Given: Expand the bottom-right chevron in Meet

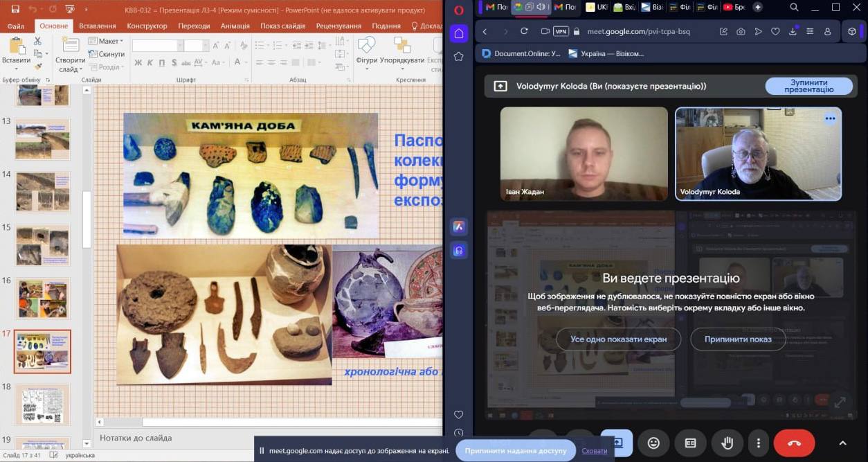Looking at the screenshot, I should pyautogui.click(x=842, y=443).
